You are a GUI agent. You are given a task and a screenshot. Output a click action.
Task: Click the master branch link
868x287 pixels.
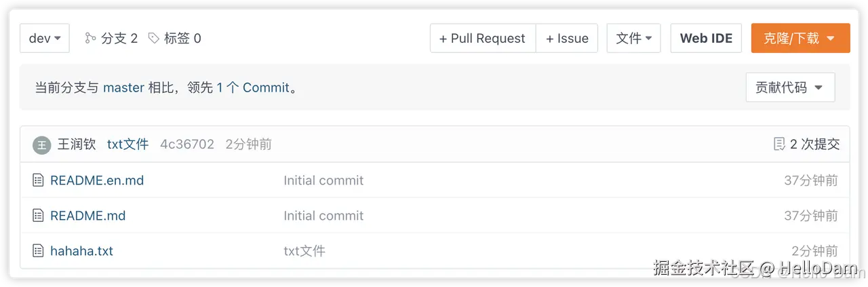(x=123, y=88)
